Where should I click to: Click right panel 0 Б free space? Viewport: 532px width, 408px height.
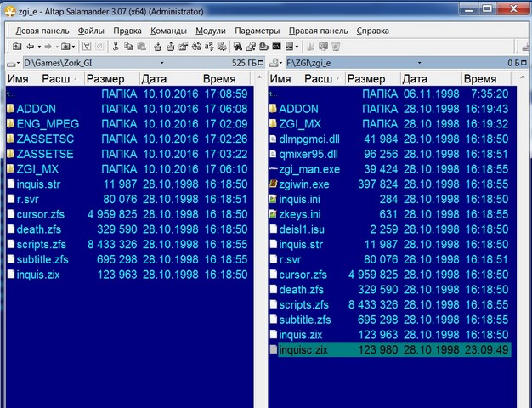(513, 63)
